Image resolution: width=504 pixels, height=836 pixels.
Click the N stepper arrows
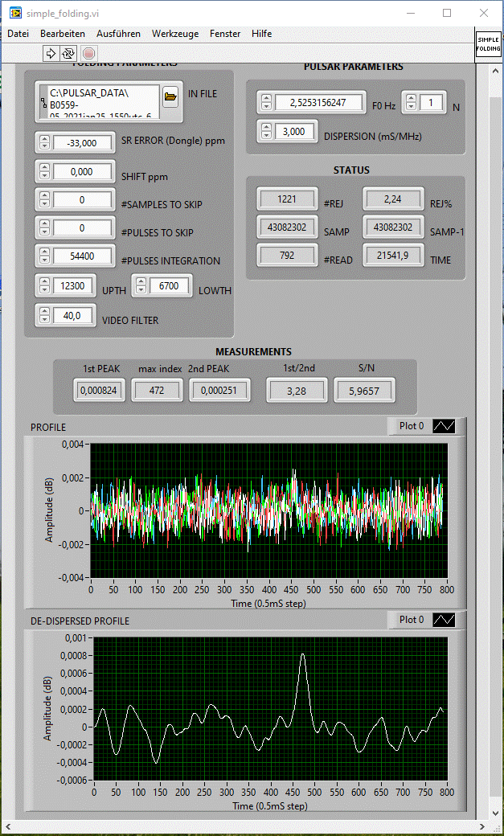point(412,102)
